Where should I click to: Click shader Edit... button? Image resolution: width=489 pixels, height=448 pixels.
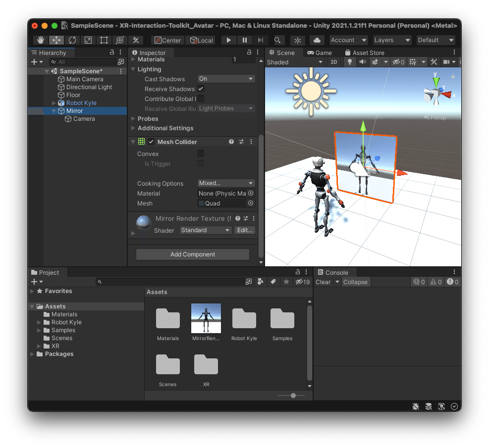pyautogui.click(x=245, y=230)
